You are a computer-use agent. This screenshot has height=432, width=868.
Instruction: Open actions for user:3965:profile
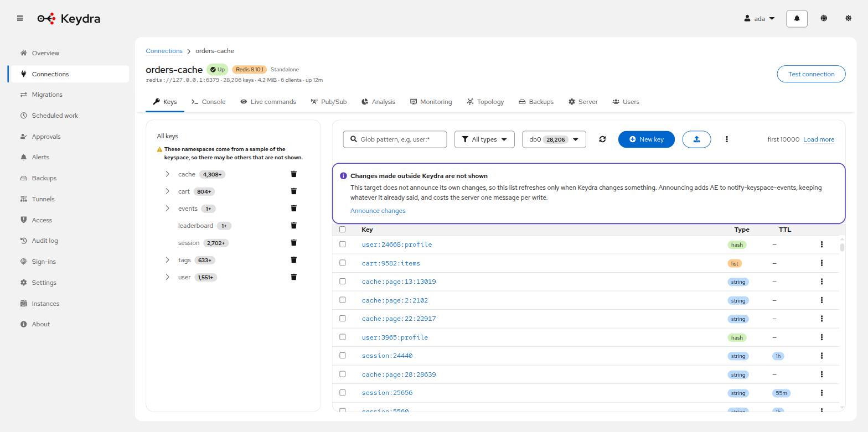coord(821,337)
